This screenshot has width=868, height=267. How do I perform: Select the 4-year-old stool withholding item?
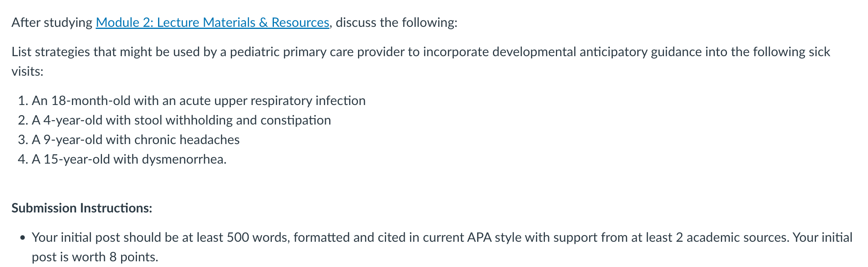click(181, 120)
